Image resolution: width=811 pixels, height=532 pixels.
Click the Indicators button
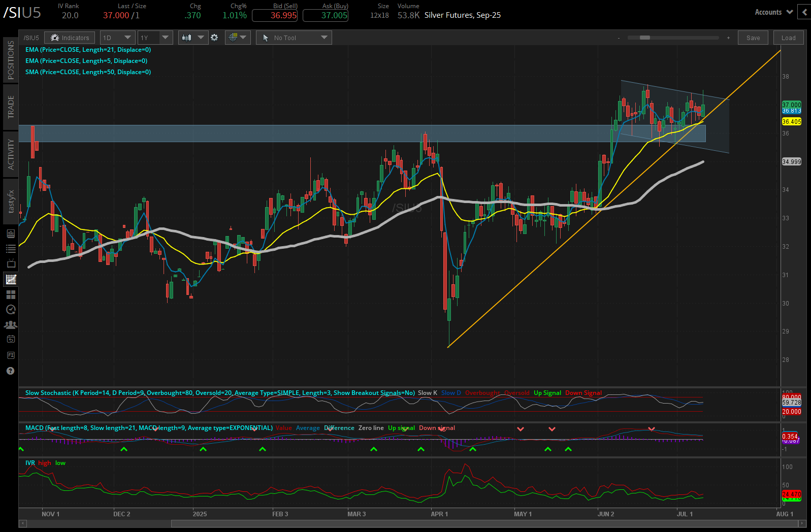tap(70, 38)
